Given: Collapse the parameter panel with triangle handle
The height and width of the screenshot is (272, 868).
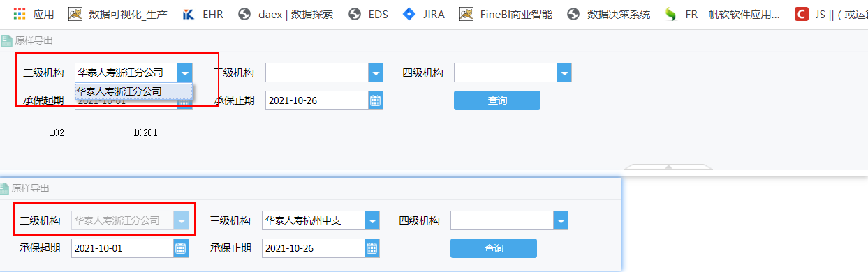Looking at the screenshot, I should click(668, 167).
